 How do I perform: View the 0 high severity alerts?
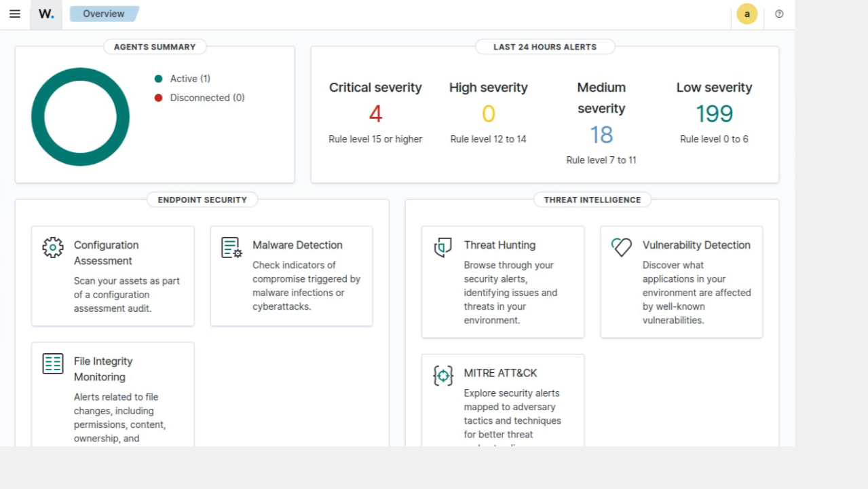[x=489, y=113]
